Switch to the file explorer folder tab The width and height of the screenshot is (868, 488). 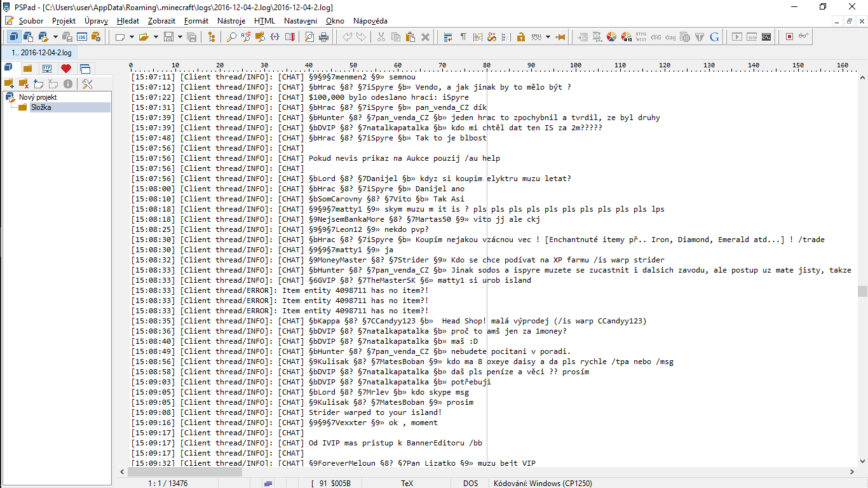(27, 68)
